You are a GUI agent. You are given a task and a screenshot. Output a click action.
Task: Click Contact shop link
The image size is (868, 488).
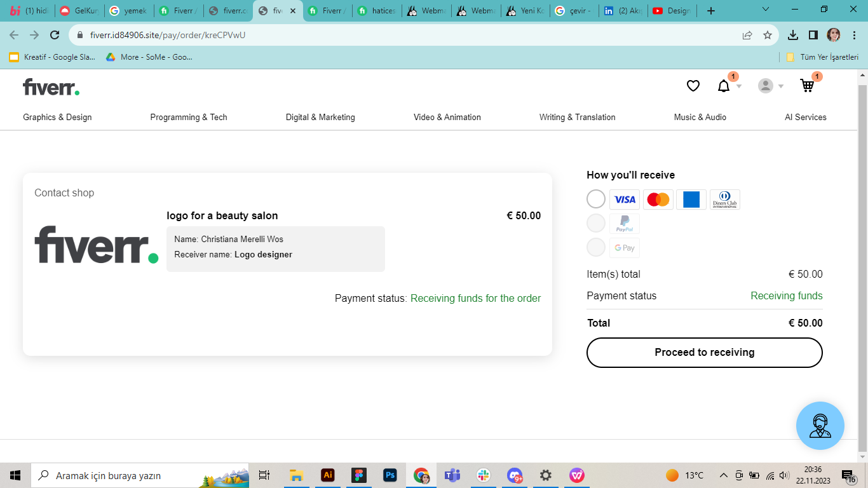click(64, 193)
